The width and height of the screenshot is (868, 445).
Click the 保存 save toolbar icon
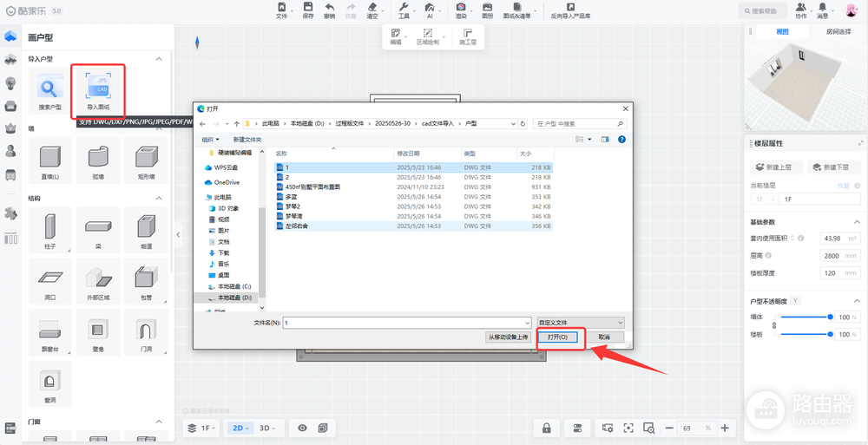tap(308, 10)
